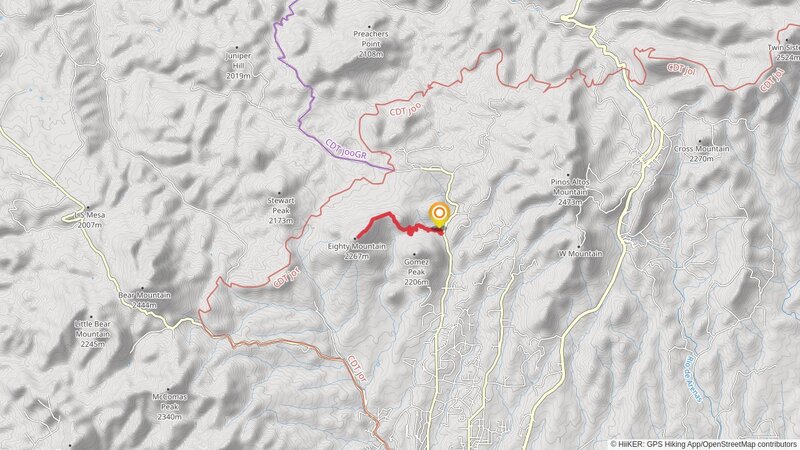Image resolution: width=800 pixels, height=450 pixels.
Task: Select the Juniper Hill peak dot
Action: (237, 48)
